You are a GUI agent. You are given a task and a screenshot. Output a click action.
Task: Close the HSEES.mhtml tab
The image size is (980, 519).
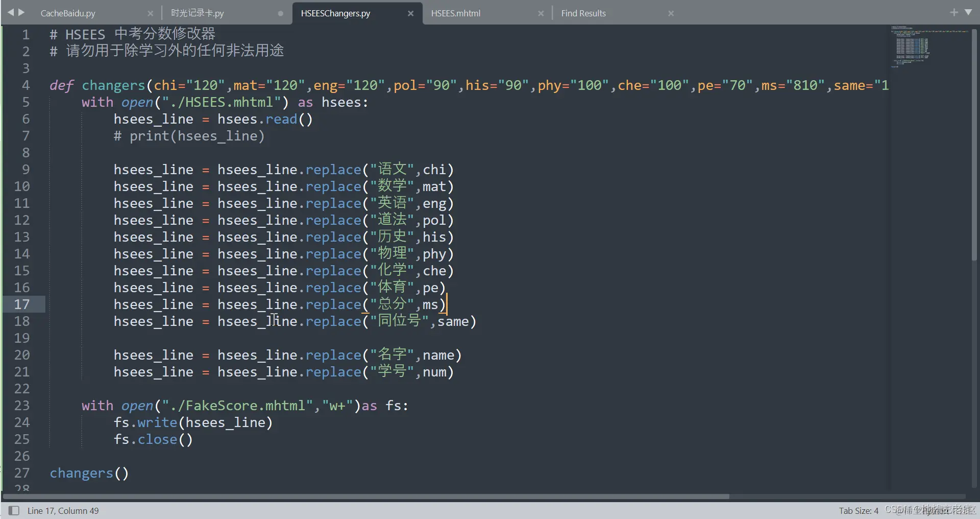click(x=541, y=13)
